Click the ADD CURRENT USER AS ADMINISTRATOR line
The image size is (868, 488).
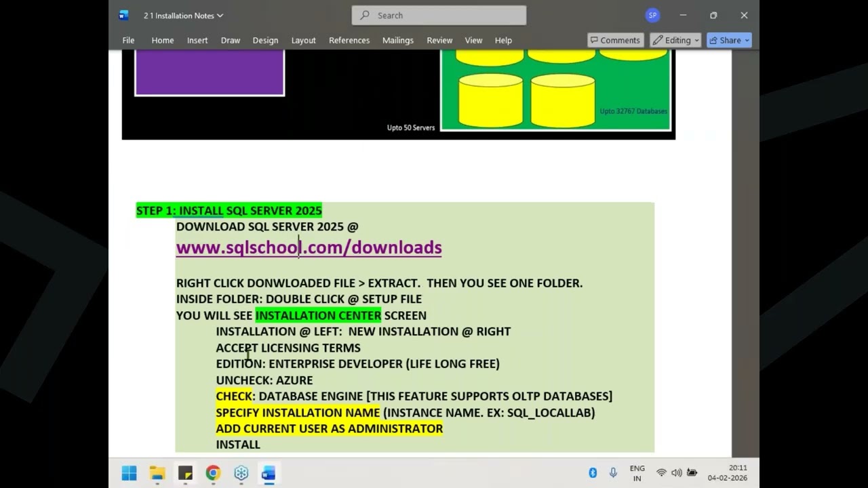(x=329, y=428)
